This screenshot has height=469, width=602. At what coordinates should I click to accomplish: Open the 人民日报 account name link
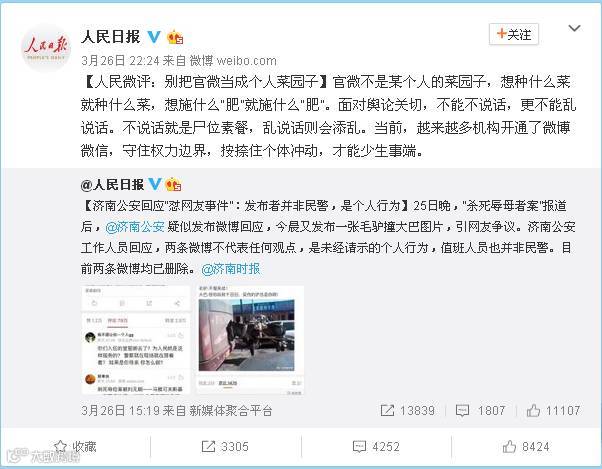pos(111,37)
